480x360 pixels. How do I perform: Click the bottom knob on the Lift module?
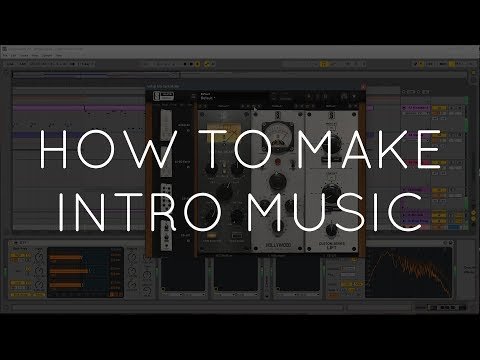331,229
